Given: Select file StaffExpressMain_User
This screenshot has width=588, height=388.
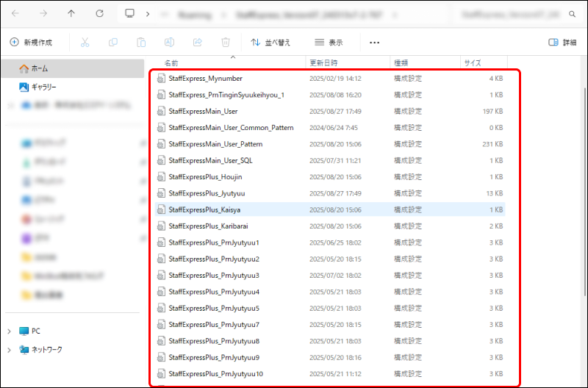Looking at the screenshot, I should point(203,112).
